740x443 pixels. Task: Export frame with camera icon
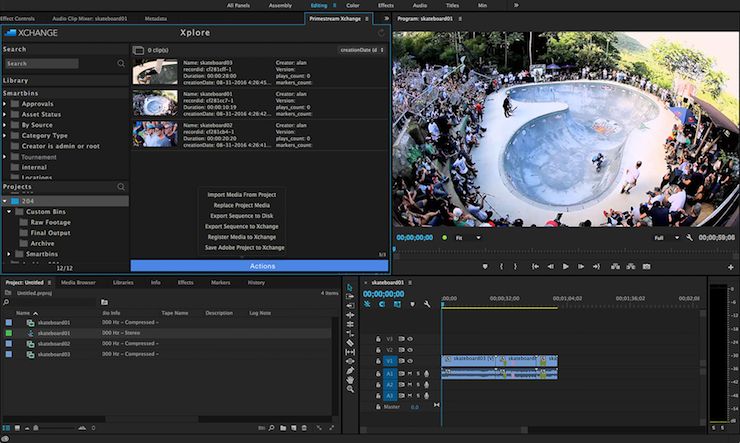tap(647, 267)
